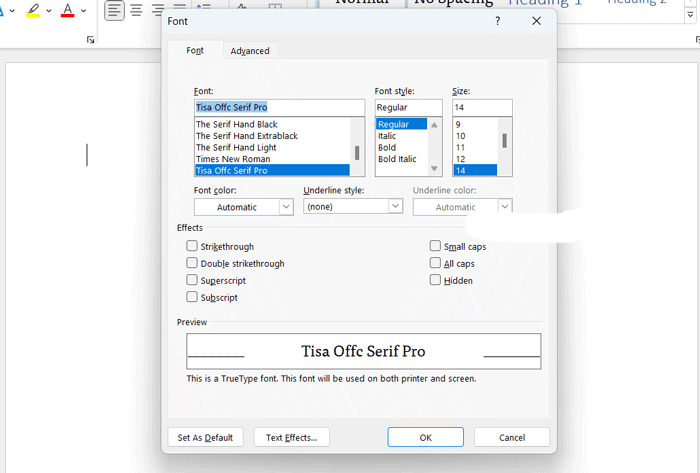Open the Font color Automatic dropdown
Image resolution: width=700 pixels, height=473 pixels.
(243, 207)
